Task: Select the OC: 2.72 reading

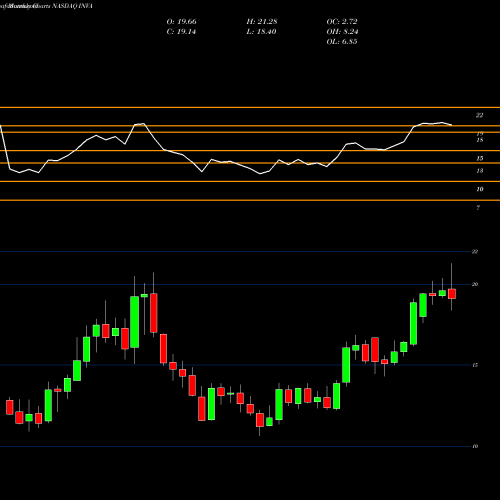Action: pyautogui.click(x=342, y=22)
